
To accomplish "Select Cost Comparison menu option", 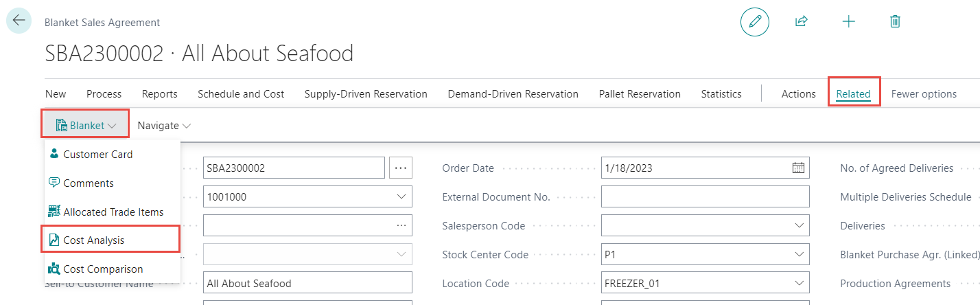I will coord(103,269).
